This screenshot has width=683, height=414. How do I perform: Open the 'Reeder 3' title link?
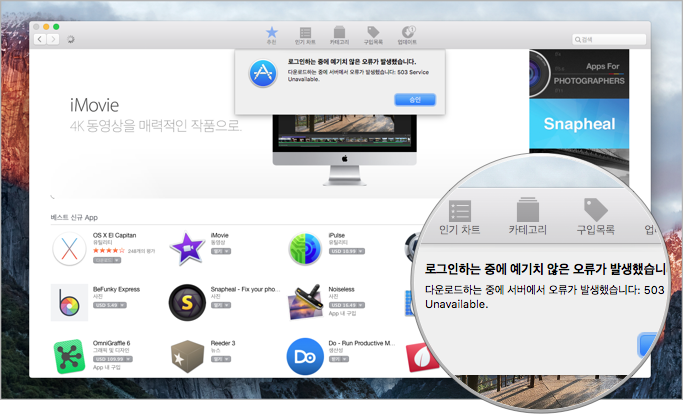click(x=223, y=343)
